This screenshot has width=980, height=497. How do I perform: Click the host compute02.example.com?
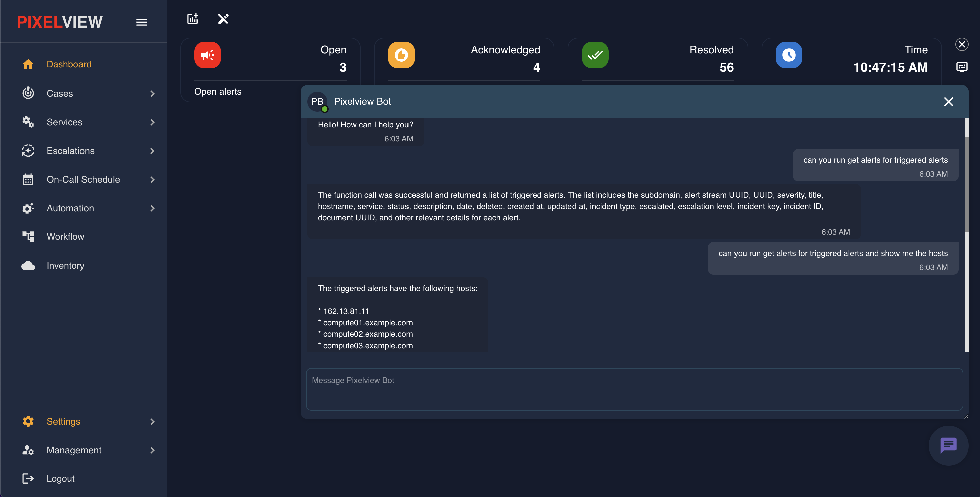click(368, 334)
